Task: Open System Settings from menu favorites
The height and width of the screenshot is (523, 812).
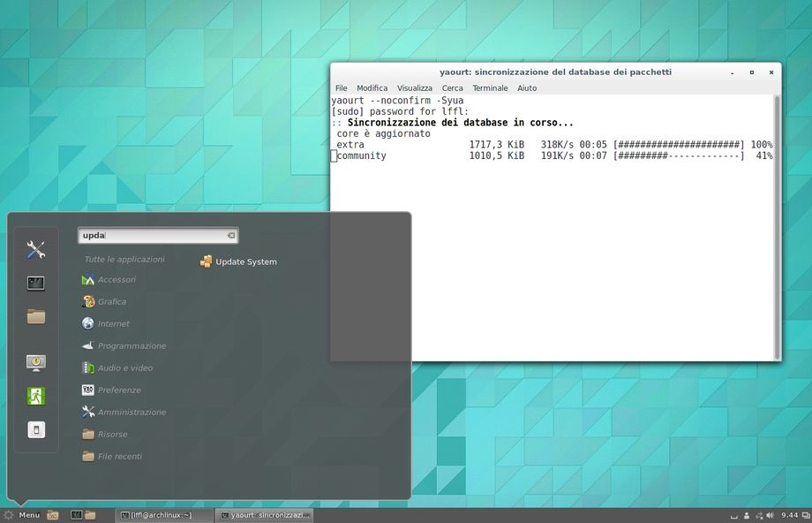Action: 35,250
